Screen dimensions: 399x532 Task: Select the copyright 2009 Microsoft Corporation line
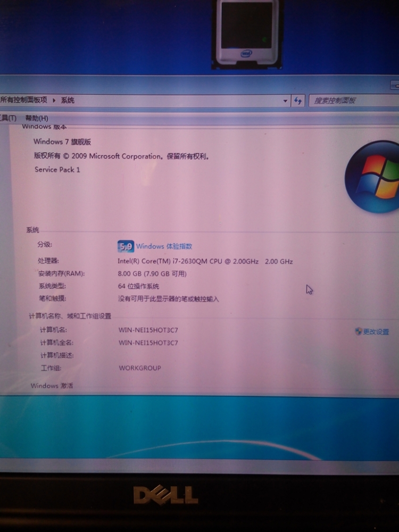click(121, 156)
